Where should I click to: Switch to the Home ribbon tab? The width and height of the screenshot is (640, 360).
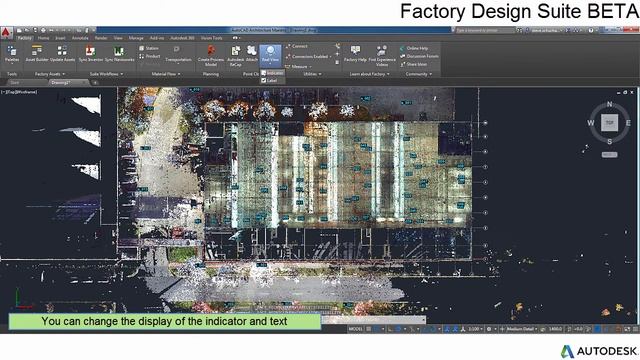43,38
